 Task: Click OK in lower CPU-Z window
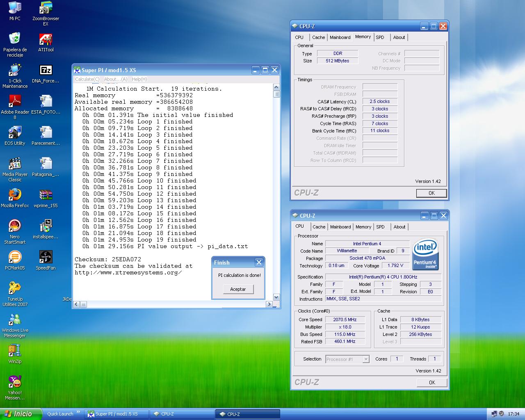tap(432, 383)
